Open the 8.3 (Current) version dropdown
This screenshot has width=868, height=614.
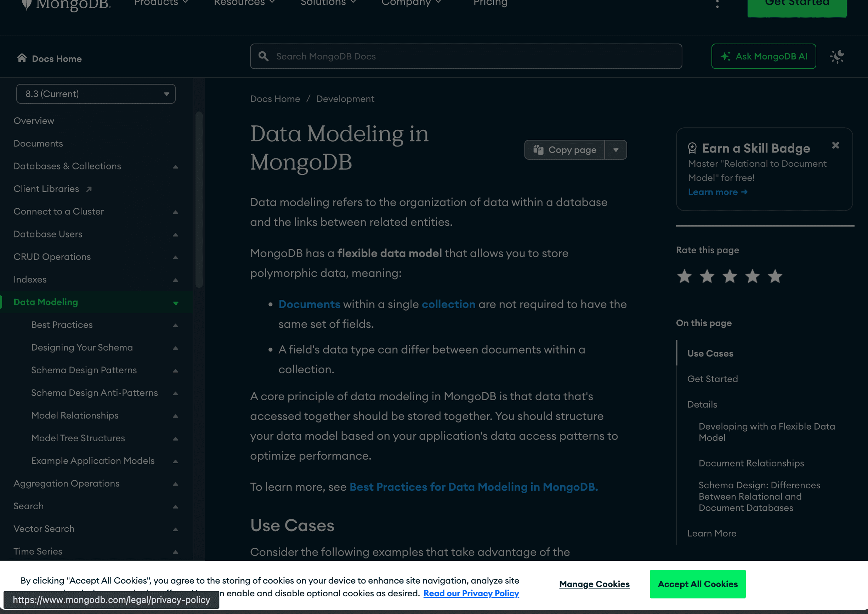tap(96, 94)
